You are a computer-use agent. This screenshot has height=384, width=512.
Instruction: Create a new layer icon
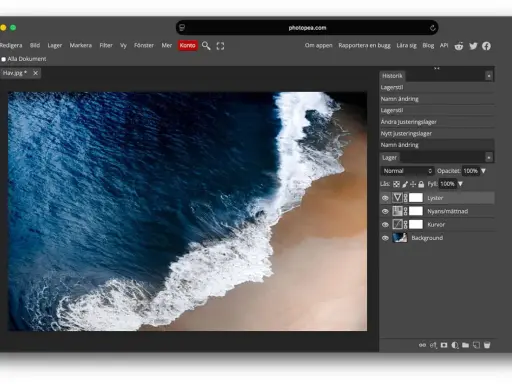click(x=476, y=345)
